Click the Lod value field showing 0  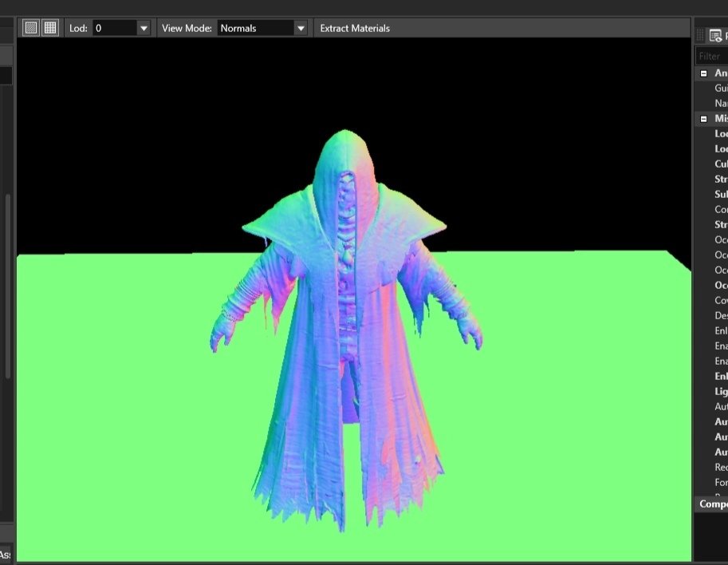[113, 28]
